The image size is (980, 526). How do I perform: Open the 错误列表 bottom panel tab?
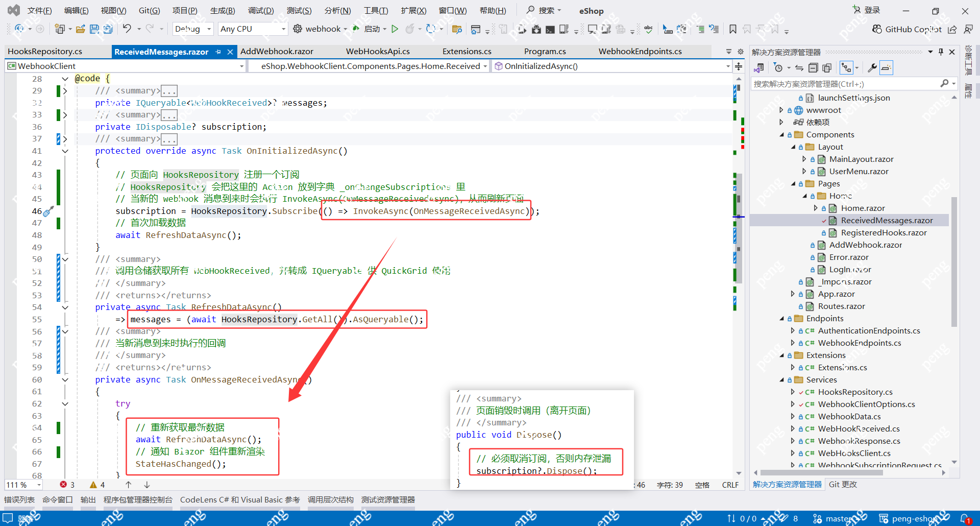(x=19, y=500)
